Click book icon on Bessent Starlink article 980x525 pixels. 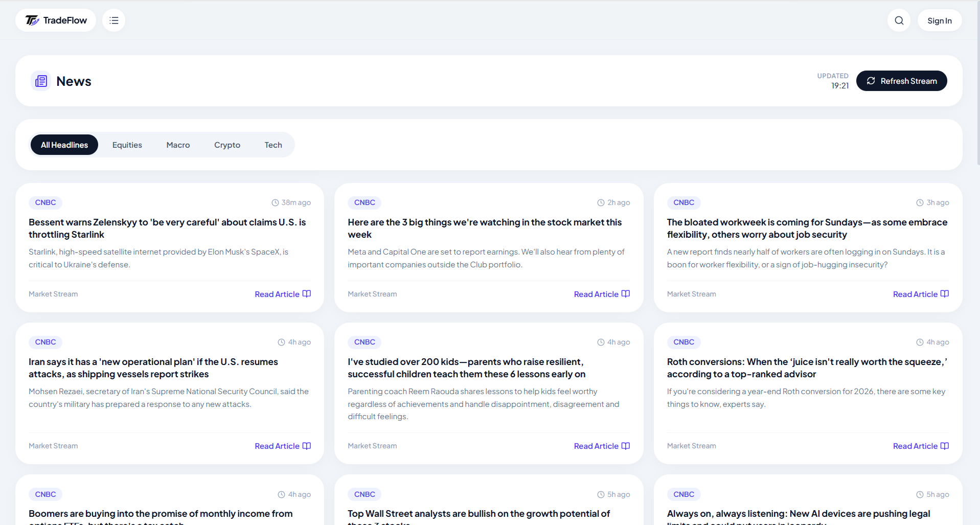tap(307, 294)
